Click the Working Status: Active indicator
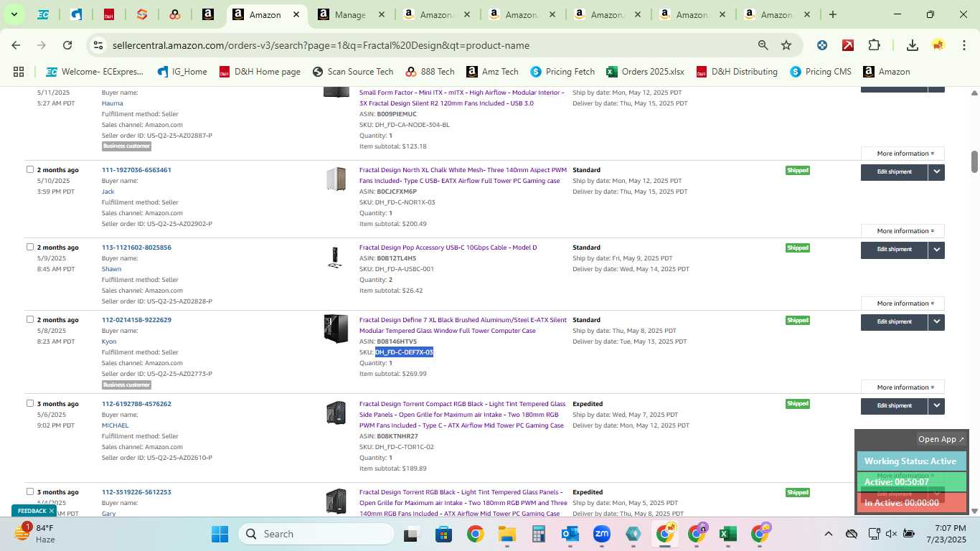 911,461
